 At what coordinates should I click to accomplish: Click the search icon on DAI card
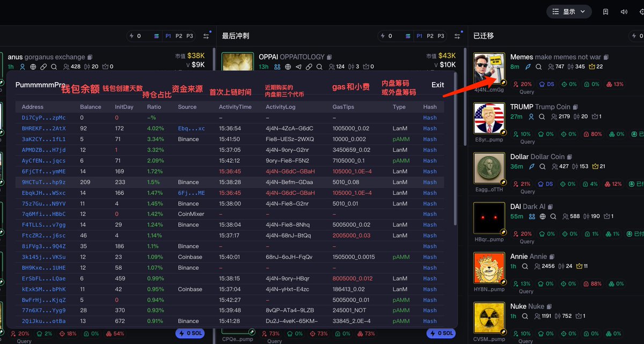pos(553,216)
